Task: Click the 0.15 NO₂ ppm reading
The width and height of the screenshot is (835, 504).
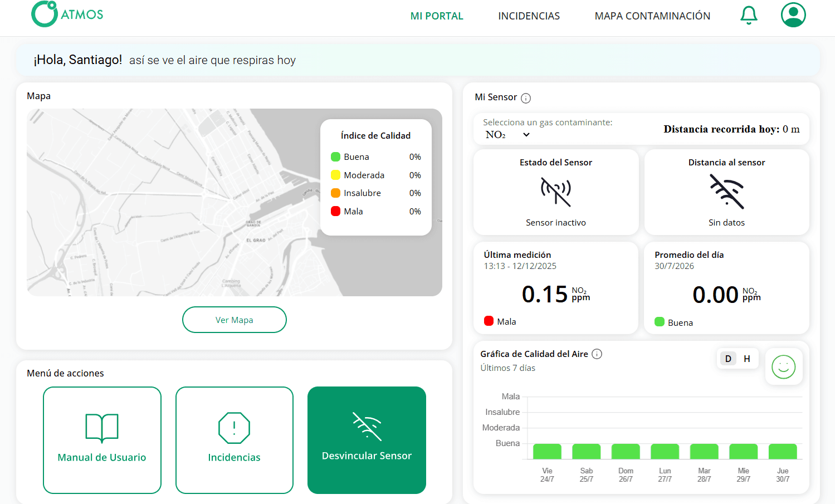Action: click(555, 294)
